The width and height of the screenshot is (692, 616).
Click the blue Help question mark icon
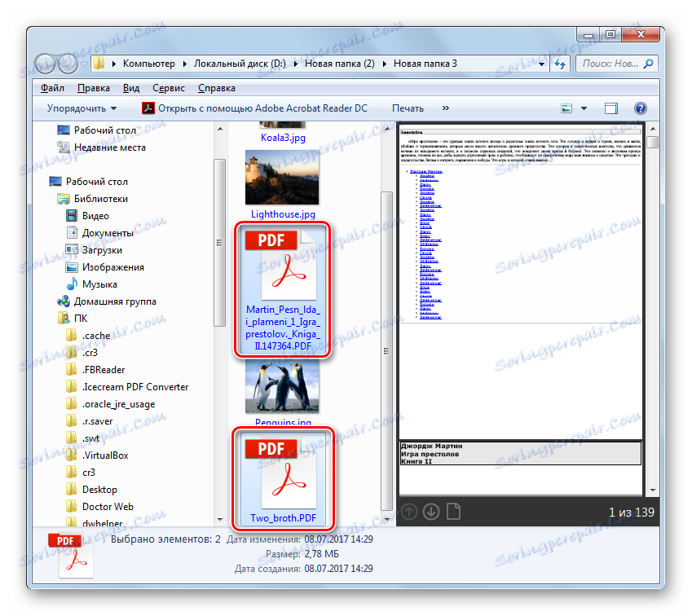[641, 108]
